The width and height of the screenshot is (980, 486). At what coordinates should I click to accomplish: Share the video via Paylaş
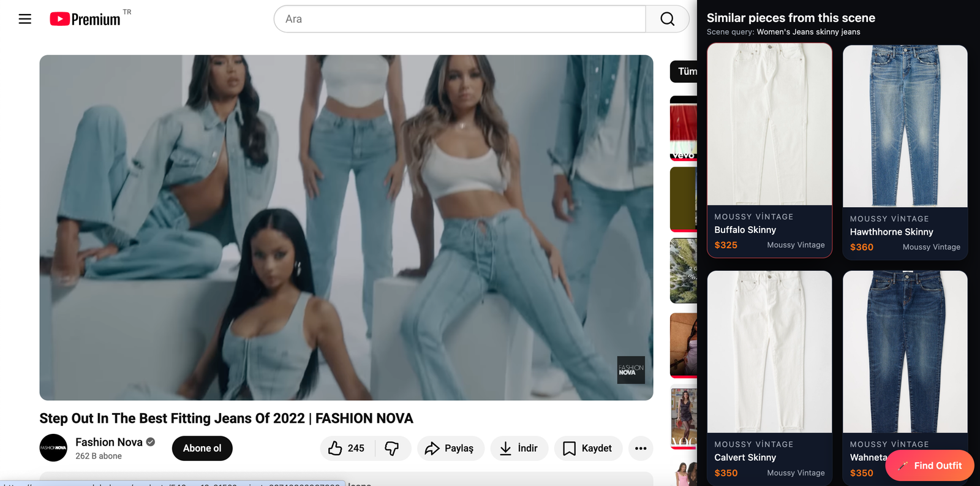pyautogui.click(x=451, y=448)
